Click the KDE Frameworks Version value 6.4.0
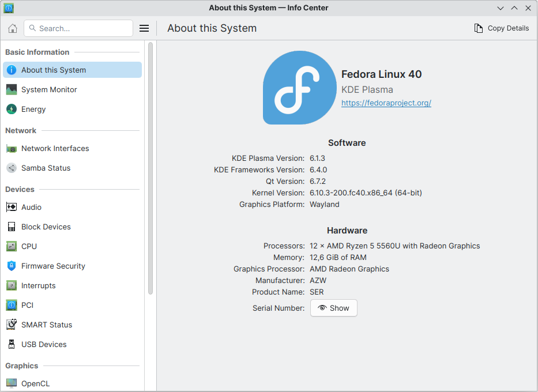The image size is (538, 392). pos(318,169)
